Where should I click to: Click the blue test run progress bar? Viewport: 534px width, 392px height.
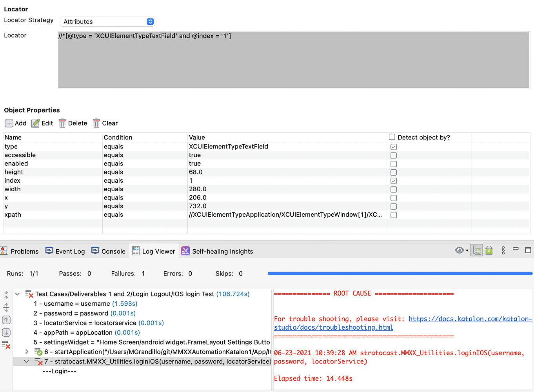(400, 273)
